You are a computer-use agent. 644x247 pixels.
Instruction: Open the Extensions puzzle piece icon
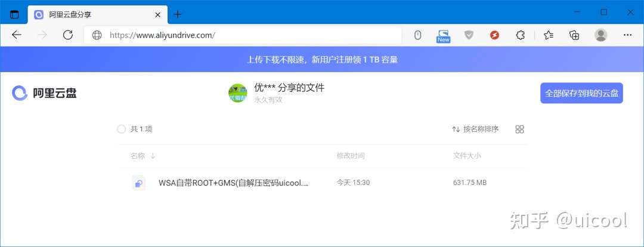coord(521,35)
